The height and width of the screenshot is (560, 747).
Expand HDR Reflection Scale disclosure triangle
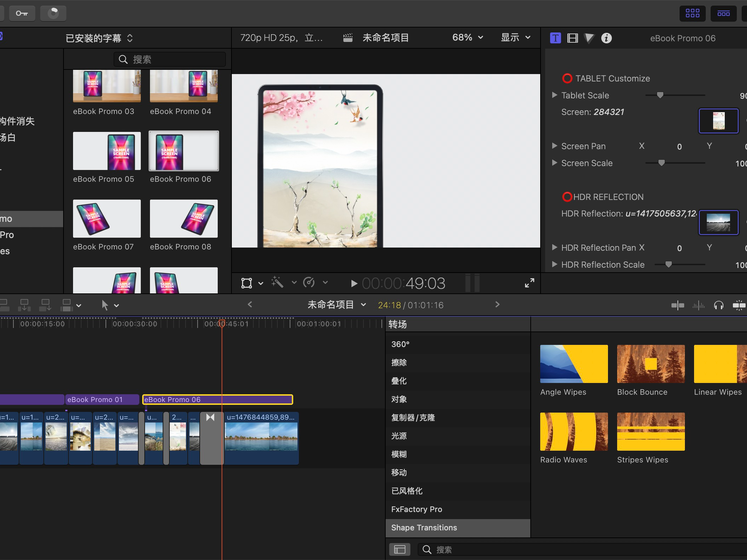point(554,264)
